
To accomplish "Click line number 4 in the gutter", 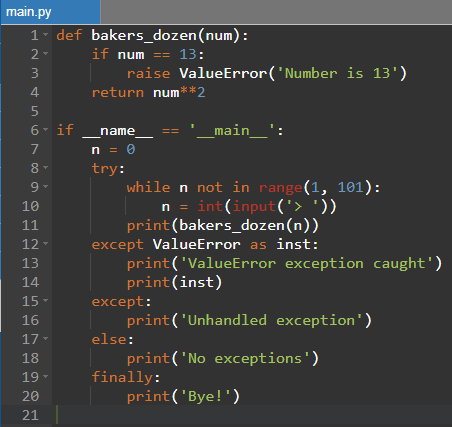I will (35, 92).
